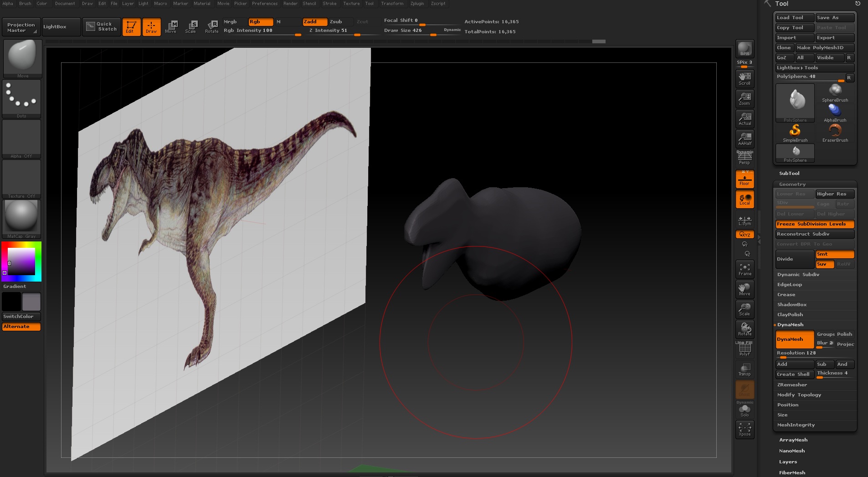Open the Preferences menu

pyautogui.click(x=265, y=4)
